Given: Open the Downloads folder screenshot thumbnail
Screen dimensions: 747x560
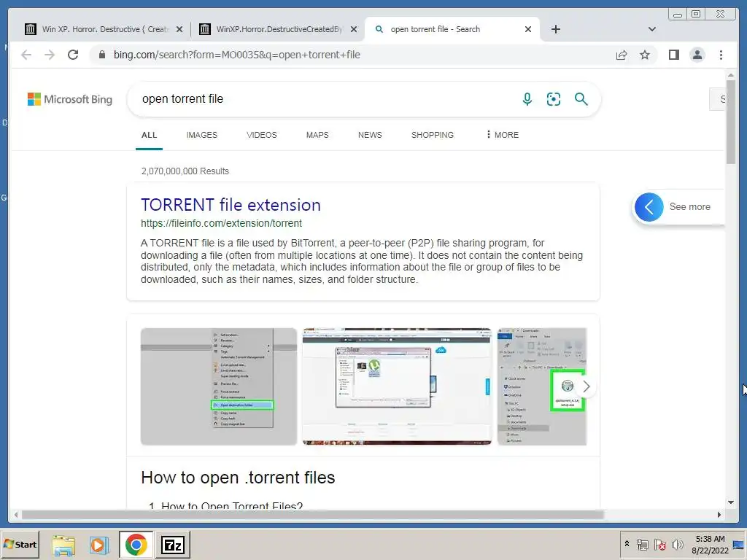Looking at the screenshot, I should (x=542, y=386).
